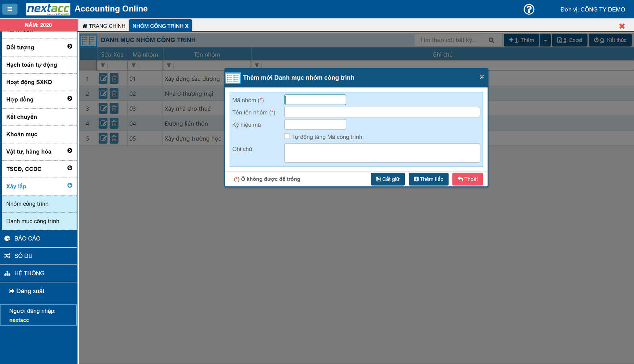Click the Thoát exit button
634x364 pixels.
[x=467, y=179]
